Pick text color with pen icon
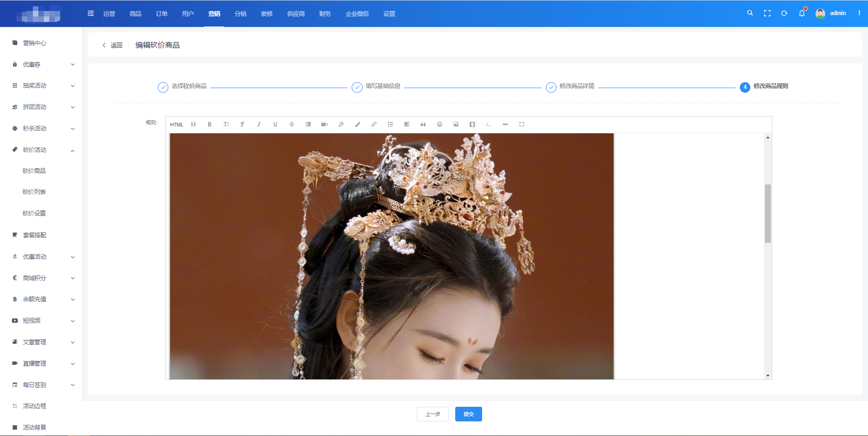 point(341,124)
